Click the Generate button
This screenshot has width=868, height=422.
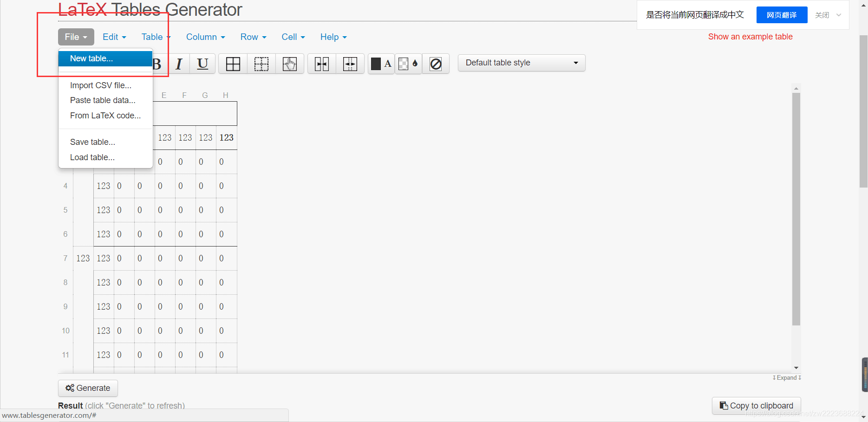[x=88, y=388]
